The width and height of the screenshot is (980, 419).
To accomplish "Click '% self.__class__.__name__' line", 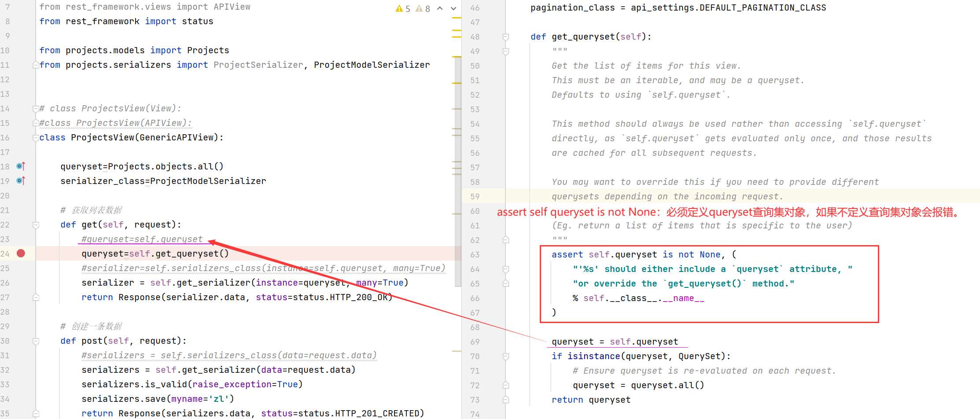I will pos(638,298).
